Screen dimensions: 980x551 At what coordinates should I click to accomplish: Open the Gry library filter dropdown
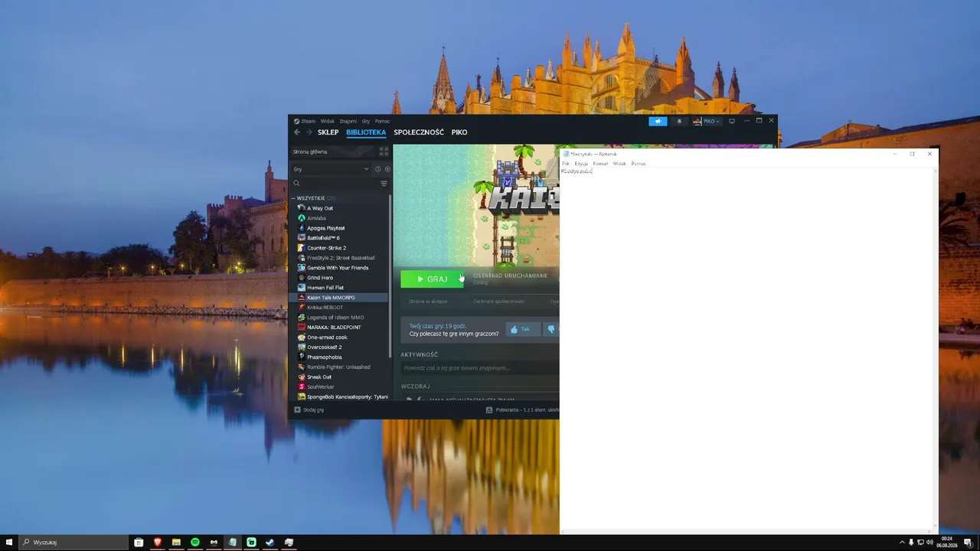pos(331,169)
